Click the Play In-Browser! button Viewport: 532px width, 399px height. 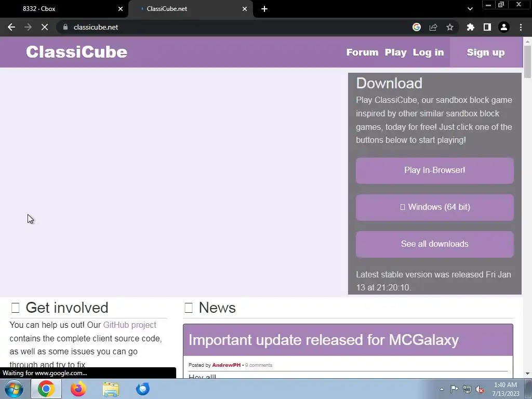pos(435,170)
